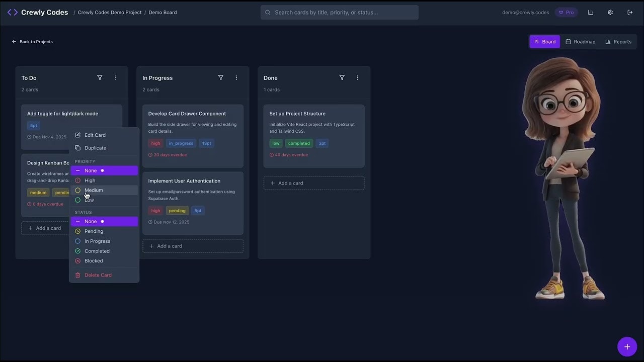Image resolution: width=644 pixels, height=362 pixels.
Task: Click Demo Board breadcrumb
Action: click(x=163, y=12)
